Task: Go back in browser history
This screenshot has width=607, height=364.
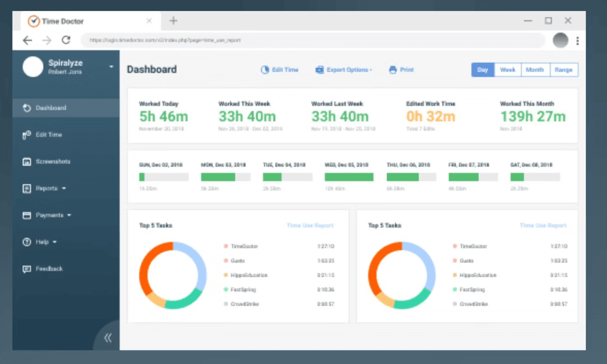Action: click(27, 40)
